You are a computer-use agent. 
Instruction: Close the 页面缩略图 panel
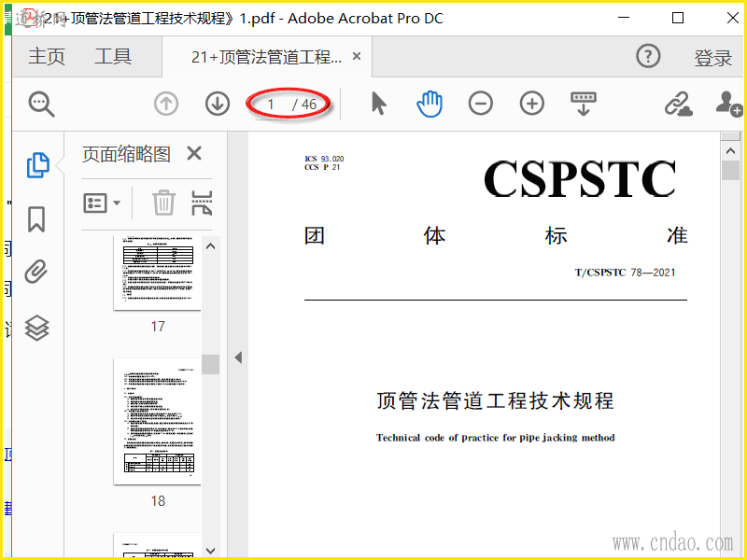point(194,153)
